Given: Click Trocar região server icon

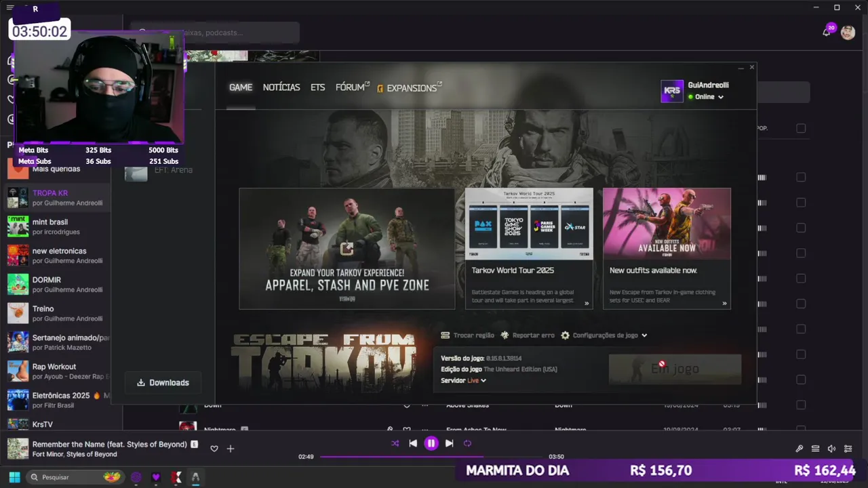Looking at the screenshot, I should [x=446, y=335].
